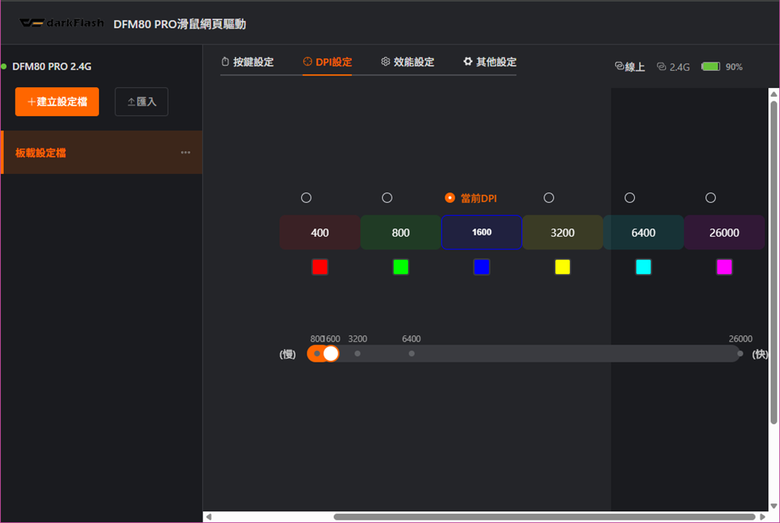Click the battery level icon
This screenshot has height=523, width=780.
click(710, 66)
